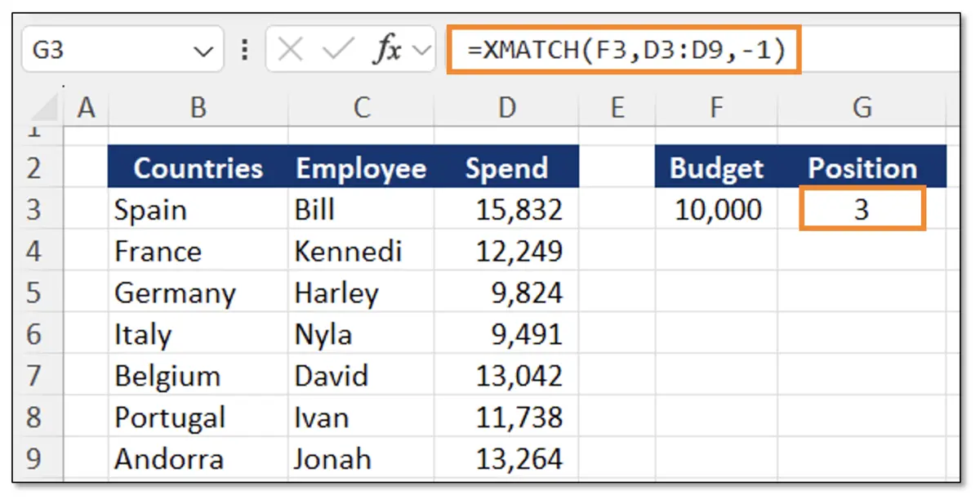980x500 pixels.
Task: Select row 6 header
Action: click(x=33, y=334)
